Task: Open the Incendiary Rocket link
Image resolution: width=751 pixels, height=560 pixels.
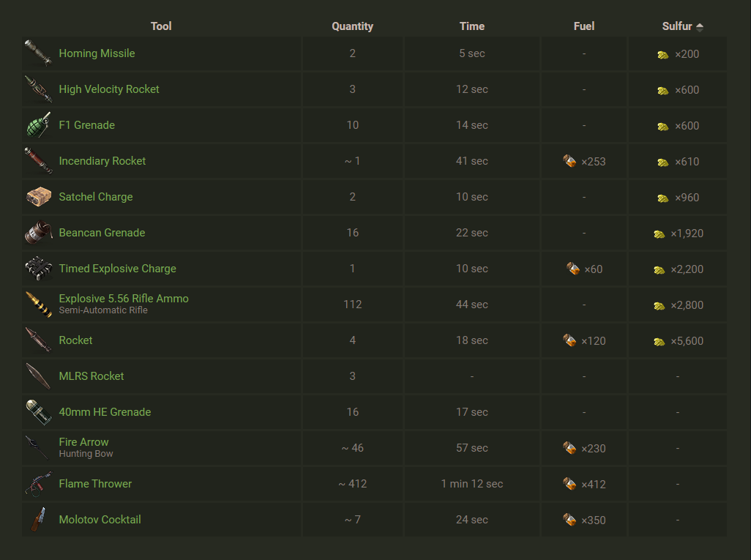Action: point(102,161)
